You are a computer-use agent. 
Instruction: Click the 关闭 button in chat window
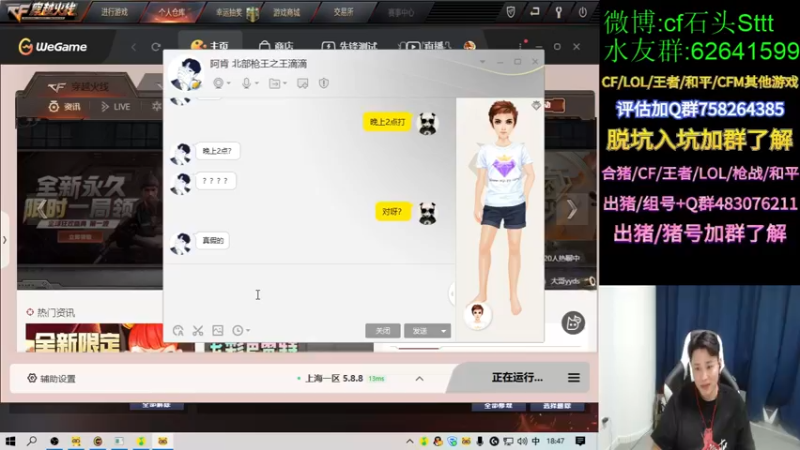click(383, 331)
